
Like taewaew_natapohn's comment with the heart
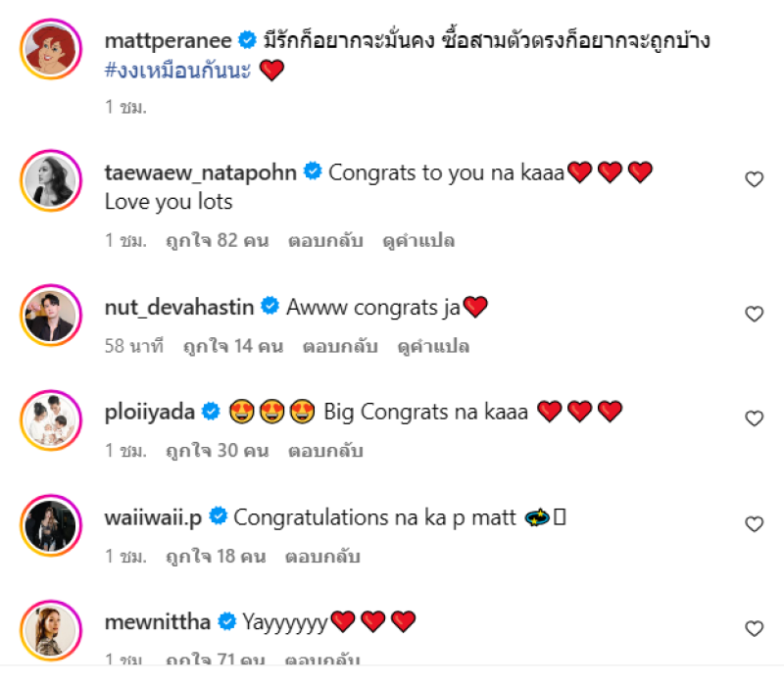(754, 179)
